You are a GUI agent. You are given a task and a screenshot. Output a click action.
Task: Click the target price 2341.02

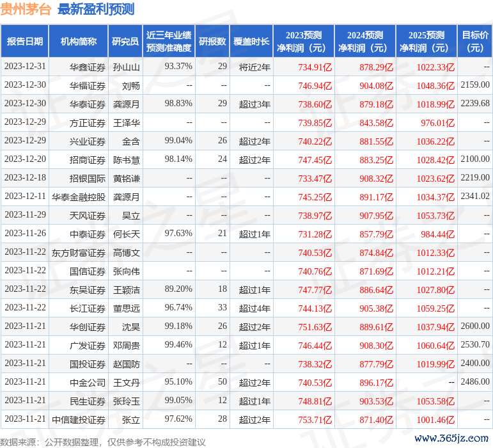pyautogui.click(x=475, y=196)
